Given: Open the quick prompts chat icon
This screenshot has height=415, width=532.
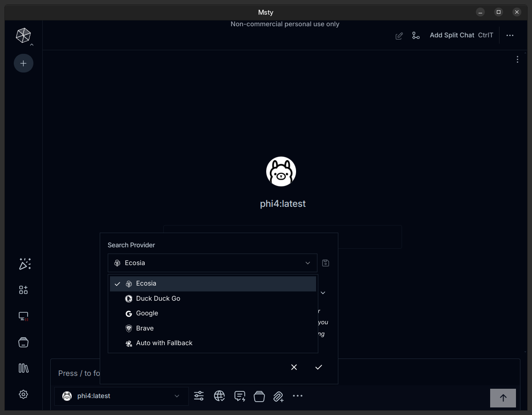Looking at the screenshot, I should click(x=240, y=396).
